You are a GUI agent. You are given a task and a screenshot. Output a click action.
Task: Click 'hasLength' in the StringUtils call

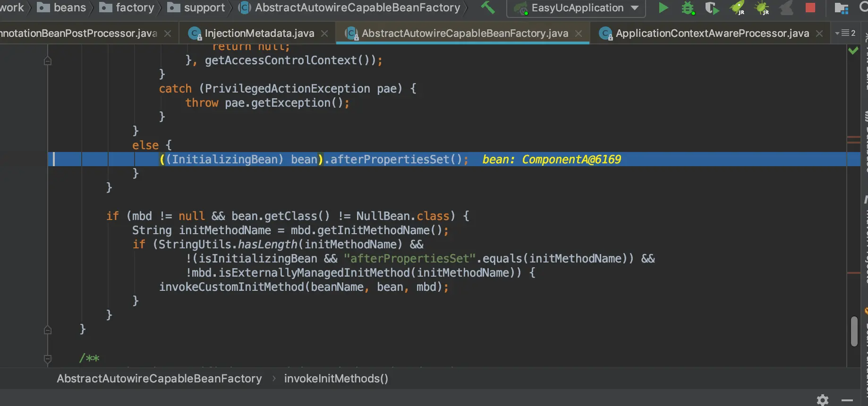pyautogui.click(x=267, y=245)
